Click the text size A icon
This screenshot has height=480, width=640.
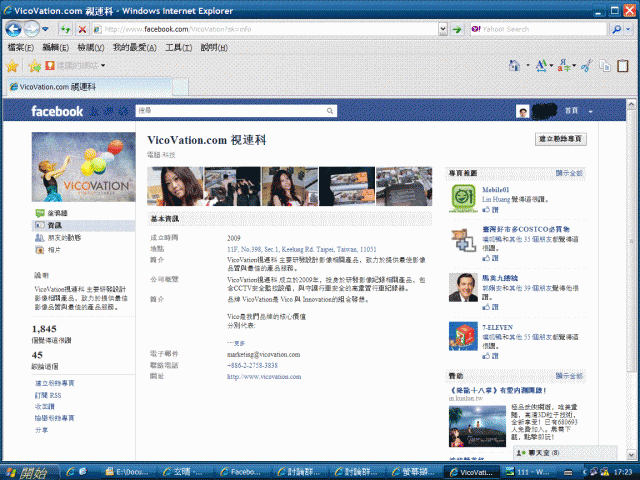[x=542, y=65]
